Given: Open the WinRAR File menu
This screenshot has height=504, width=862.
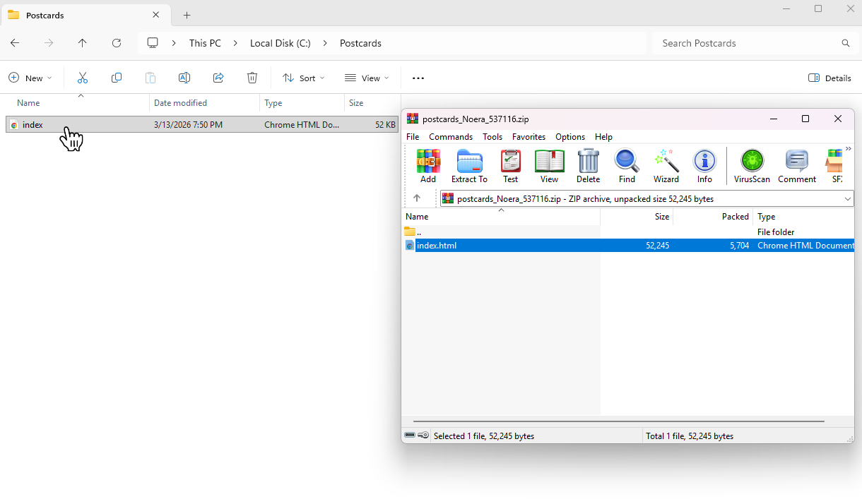Looking at the screenshot, I should (413, 137).
